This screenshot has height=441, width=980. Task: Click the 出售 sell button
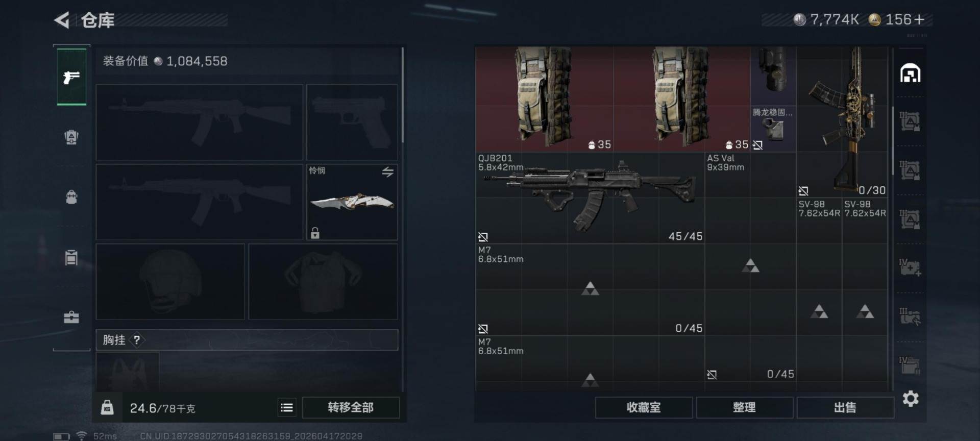845,407
